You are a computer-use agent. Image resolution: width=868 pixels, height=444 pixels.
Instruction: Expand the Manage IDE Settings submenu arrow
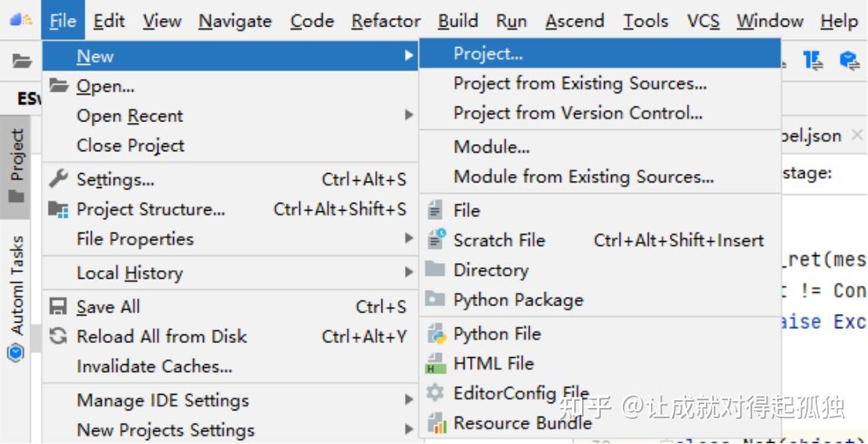point(409,400)
